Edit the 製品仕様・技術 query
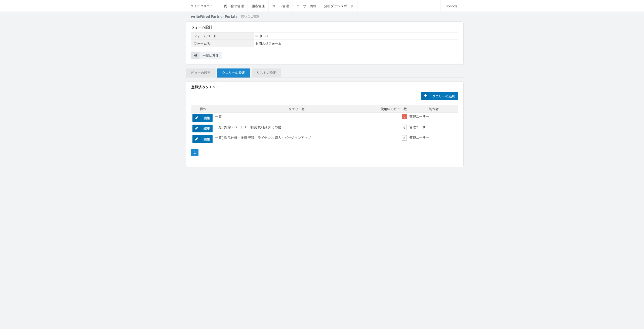644x329 pixels. pyautogui.click(x=203, y=139)
